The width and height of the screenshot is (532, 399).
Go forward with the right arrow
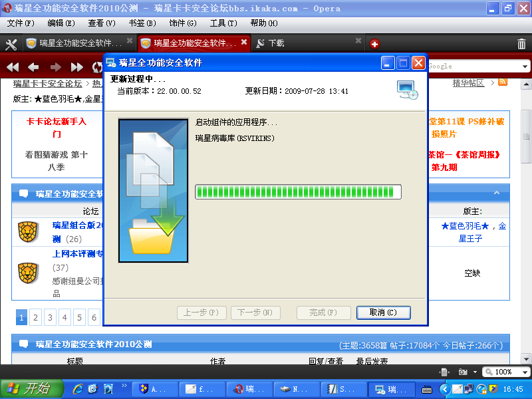(x=55, y=67)
